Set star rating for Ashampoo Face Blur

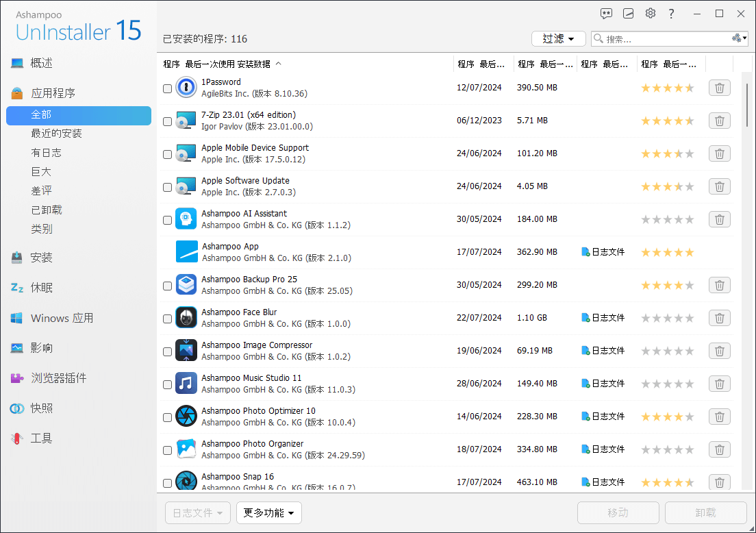[x=667, y=319]
